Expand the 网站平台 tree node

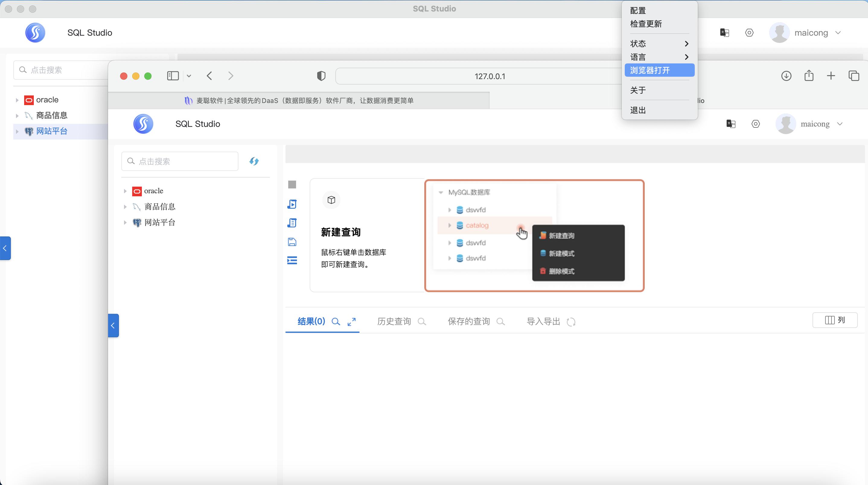point(125,223)
